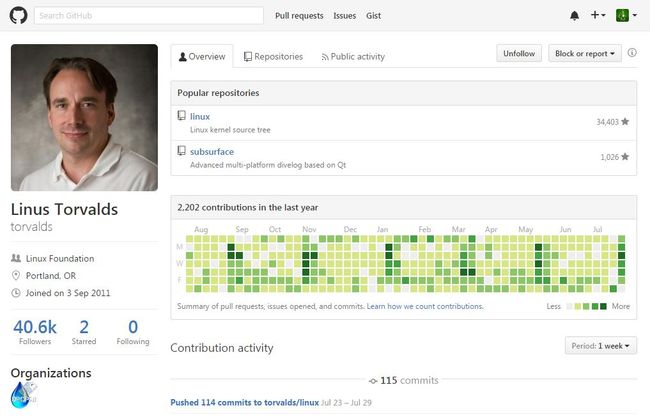Click the Unfollow button
Screen dimensions: 650x417
519,53
